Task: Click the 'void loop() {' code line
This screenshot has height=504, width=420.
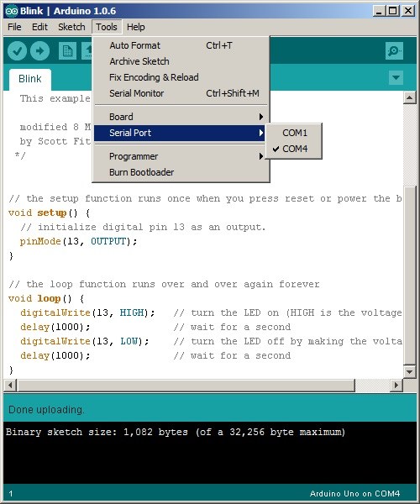Action: pyautogui.click(x=46, y=298)
